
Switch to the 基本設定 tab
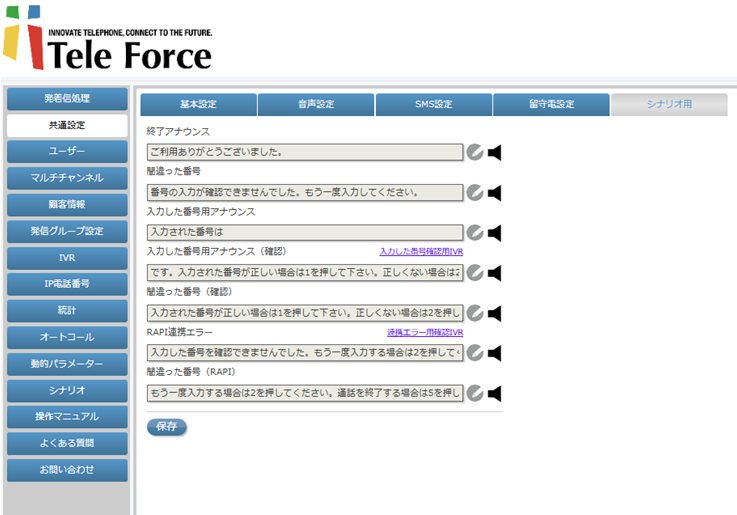click(198, 105)
